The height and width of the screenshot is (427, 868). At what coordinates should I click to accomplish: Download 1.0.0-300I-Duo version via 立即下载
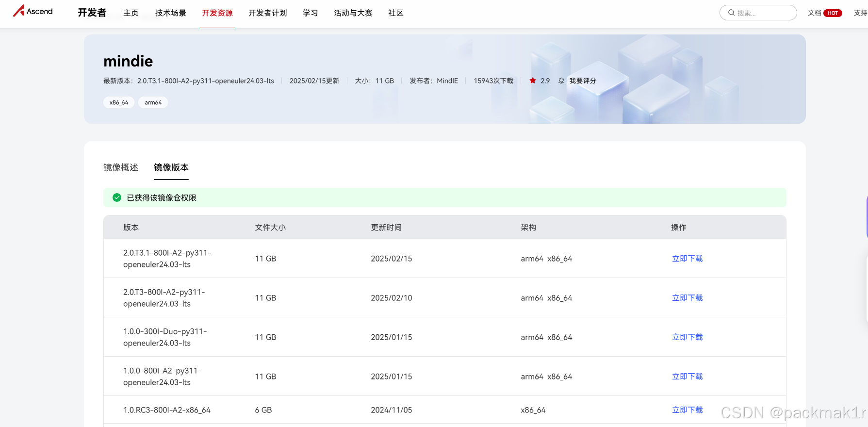click(688, 337)
